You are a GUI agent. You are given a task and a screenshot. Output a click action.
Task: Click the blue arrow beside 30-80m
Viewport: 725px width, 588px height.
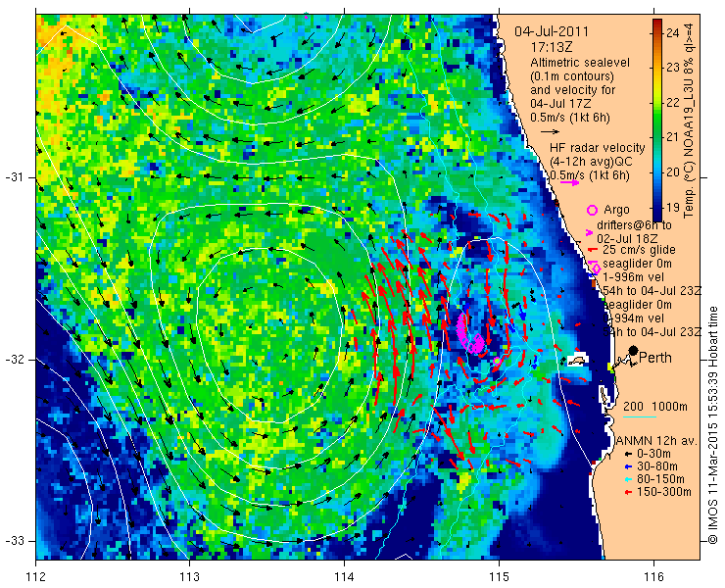628,466
